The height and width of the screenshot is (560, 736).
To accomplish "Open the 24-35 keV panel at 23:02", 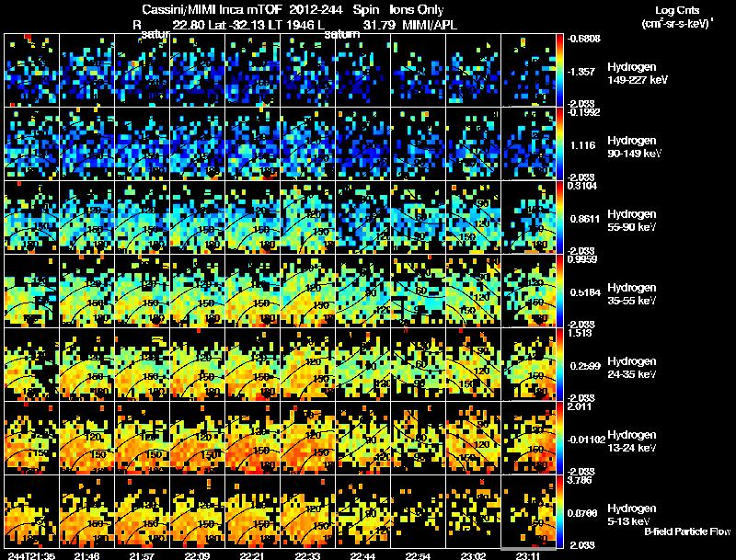I will (473, 364).
